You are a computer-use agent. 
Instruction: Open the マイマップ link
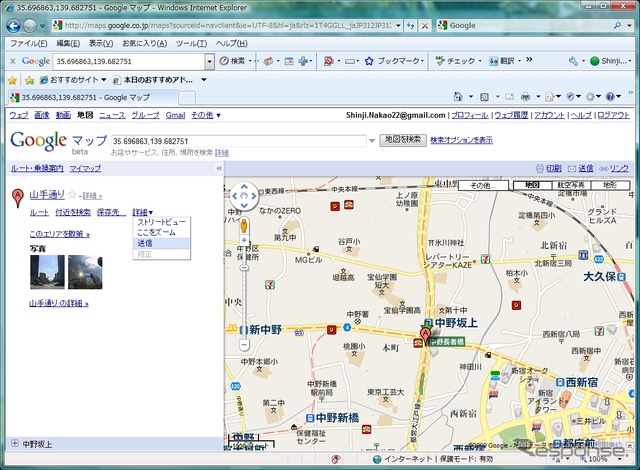pos(85,168)
